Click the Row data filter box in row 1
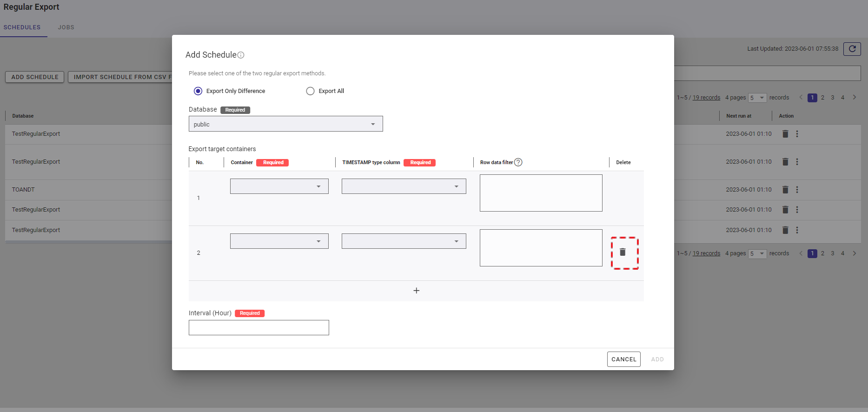Screen dimensions: 868x412 pos(541,193)
